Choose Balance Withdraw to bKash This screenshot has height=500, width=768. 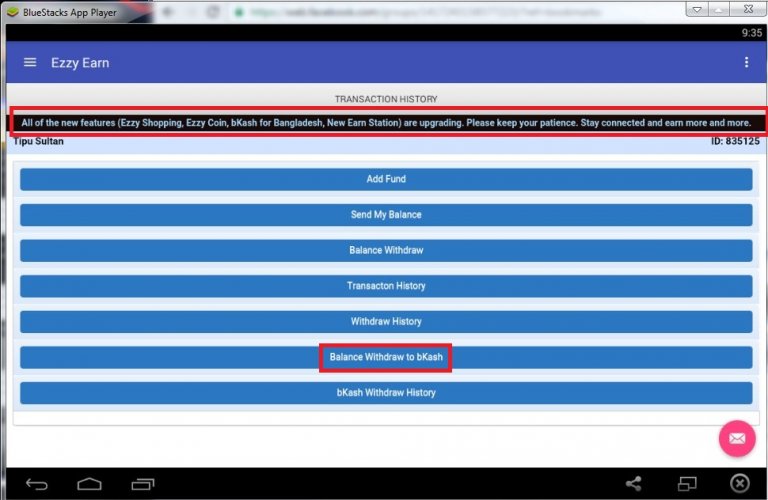386,357
